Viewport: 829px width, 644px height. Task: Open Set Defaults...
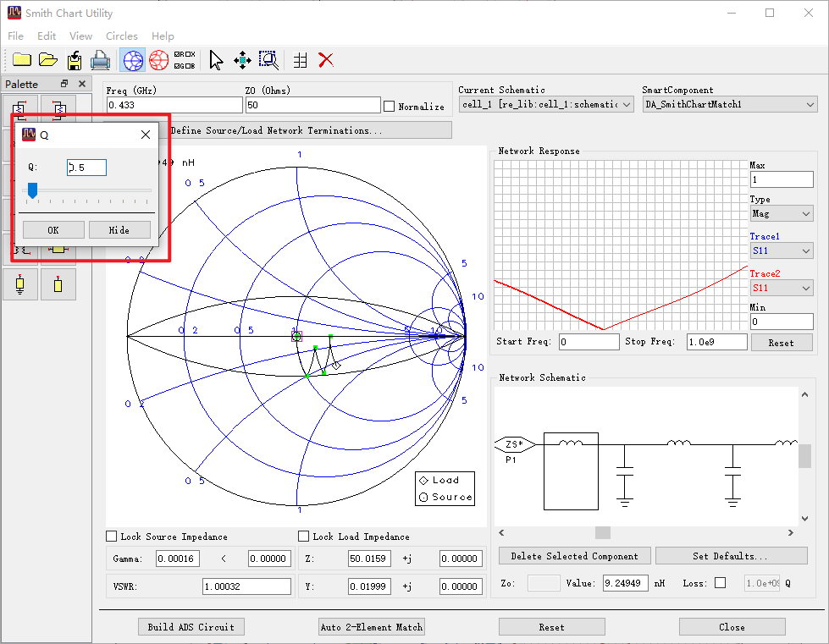731,556
